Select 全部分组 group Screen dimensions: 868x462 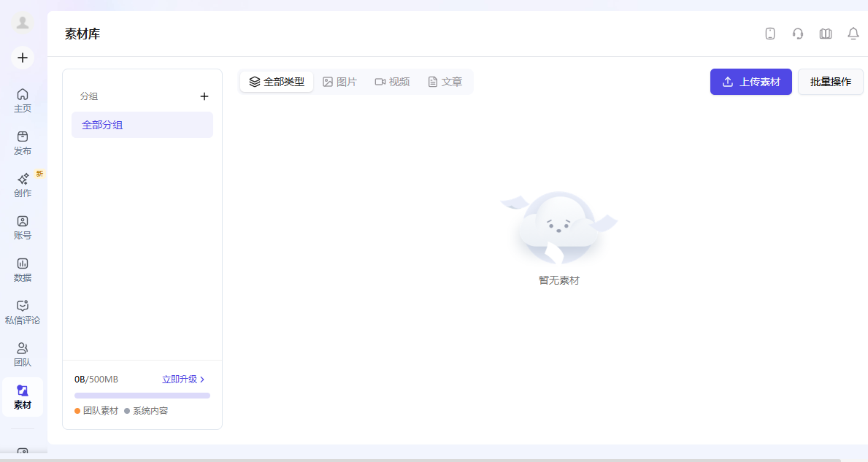pyautogui.click(x=142, y=125)
